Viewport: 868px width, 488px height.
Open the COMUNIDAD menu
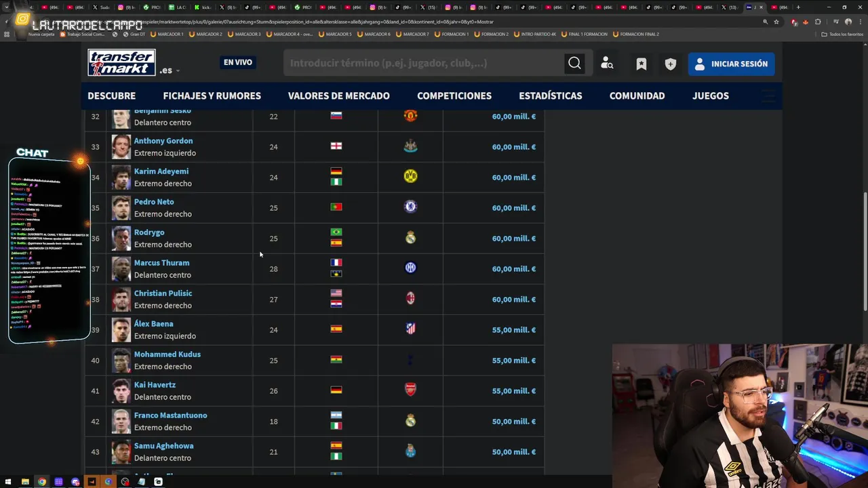pos(637,96)
